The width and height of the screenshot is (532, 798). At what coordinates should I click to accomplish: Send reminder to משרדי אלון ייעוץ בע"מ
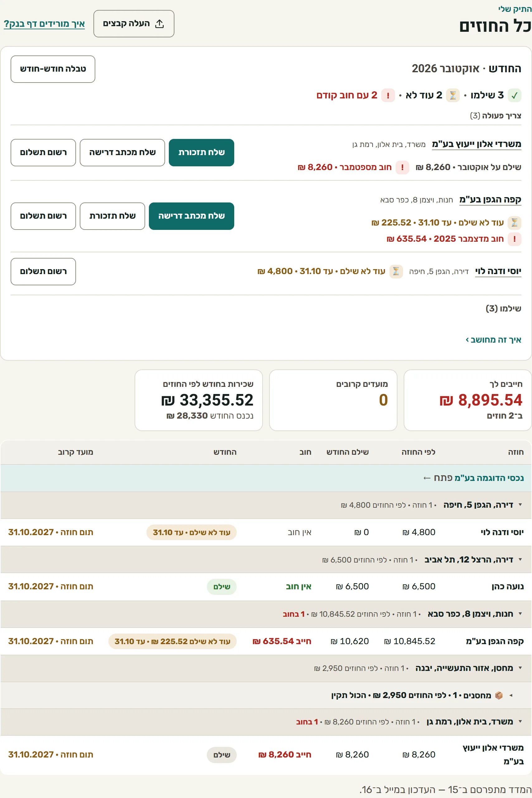(202, 152)
